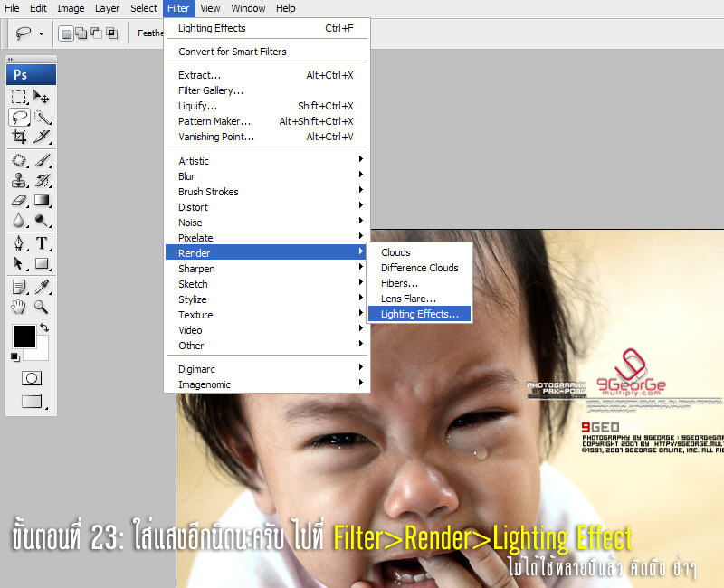Viewport: 724px width, 588px height.
Task: Choose Lens Flare in Render submenu
Action: (x=419, y=299)
